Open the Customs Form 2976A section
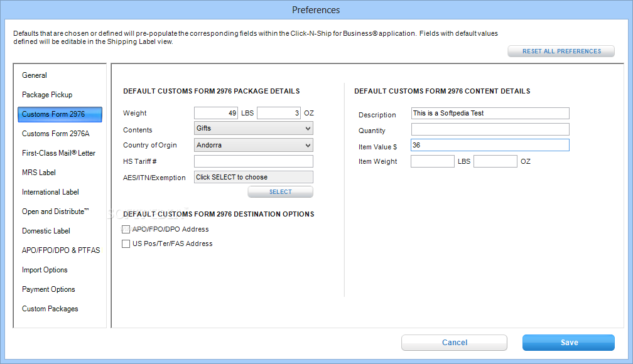The image size is (633, 364). 56,134
